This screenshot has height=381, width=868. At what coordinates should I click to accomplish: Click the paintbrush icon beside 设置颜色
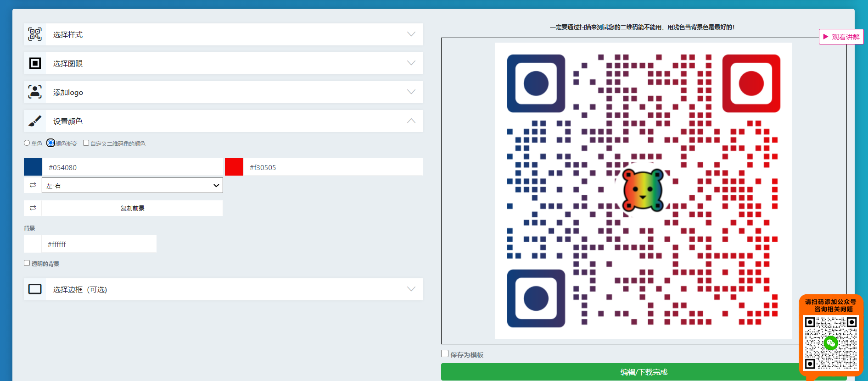point(35,121)
